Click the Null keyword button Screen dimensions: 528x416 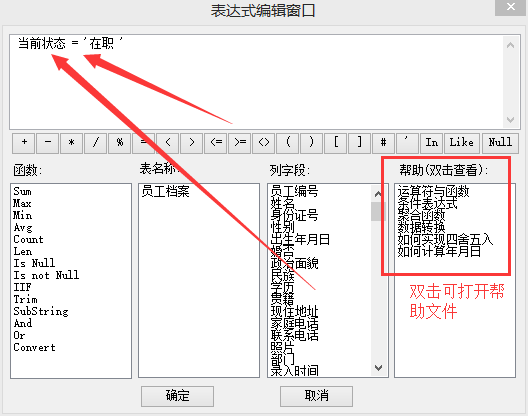tap(500, 143)
